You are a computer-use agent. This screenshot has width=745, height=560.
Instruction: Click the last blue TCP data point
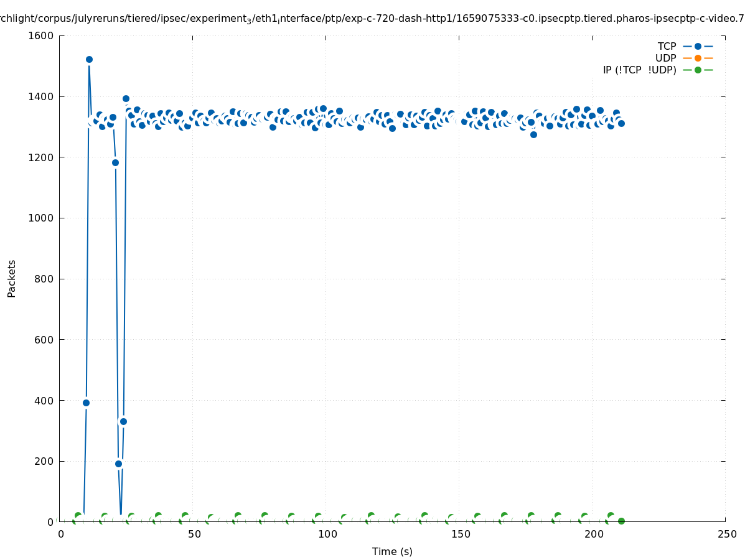[x=621, y=123]
